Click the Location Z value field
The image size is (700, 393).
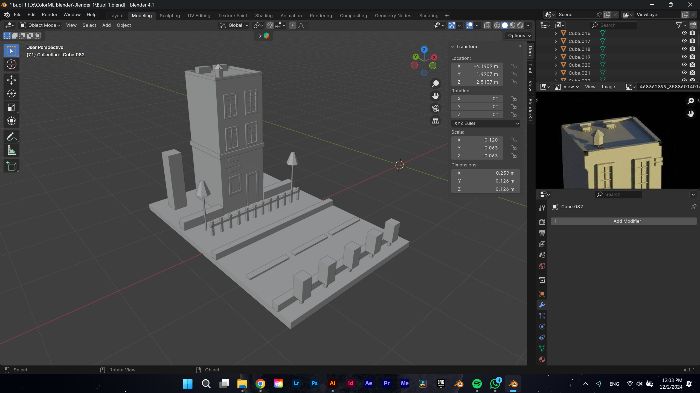pos(477,82)
